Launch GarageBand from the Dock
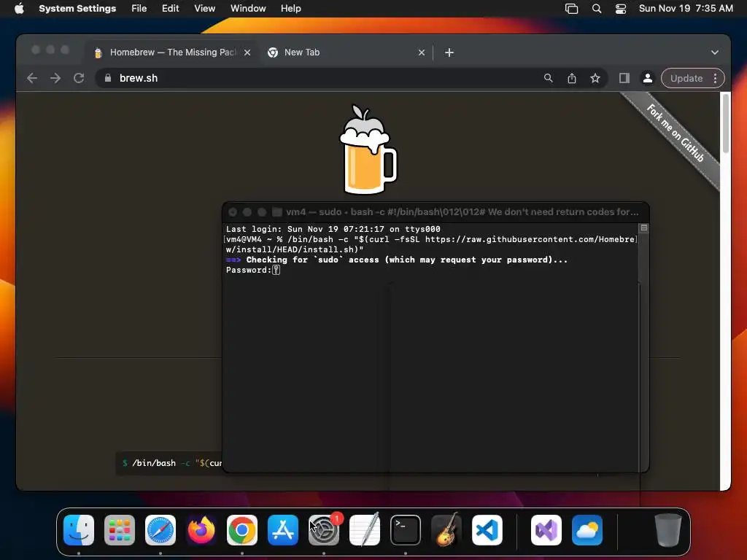Image resolution: width=747 pixels, height=560 pixels. [446, 530]
